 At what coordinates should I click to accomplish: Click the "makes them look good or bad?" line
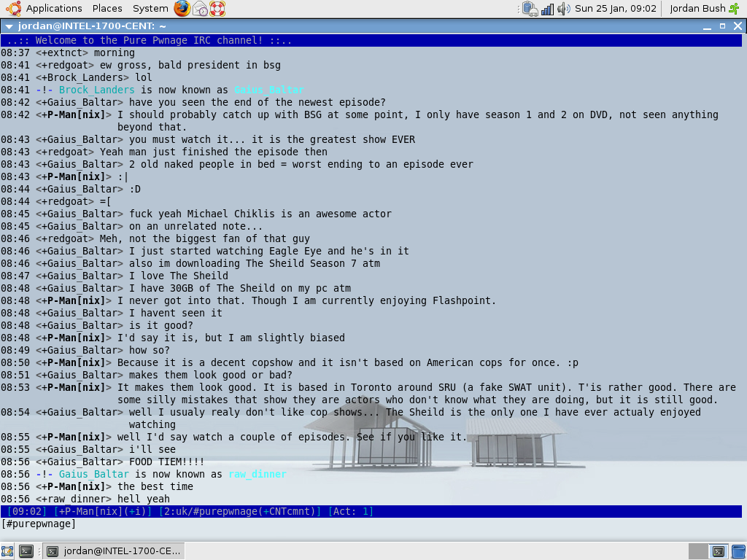[x=211, y=375]
